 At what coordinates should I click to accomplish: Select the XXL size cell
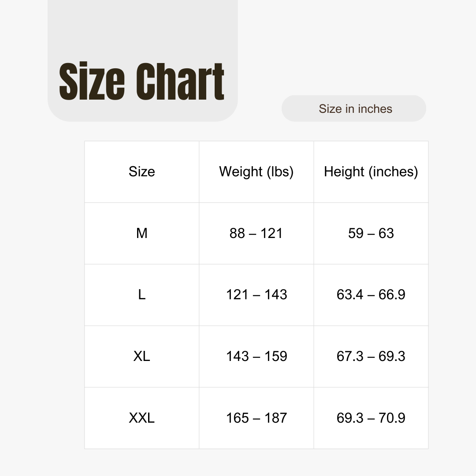coord(142,418)
